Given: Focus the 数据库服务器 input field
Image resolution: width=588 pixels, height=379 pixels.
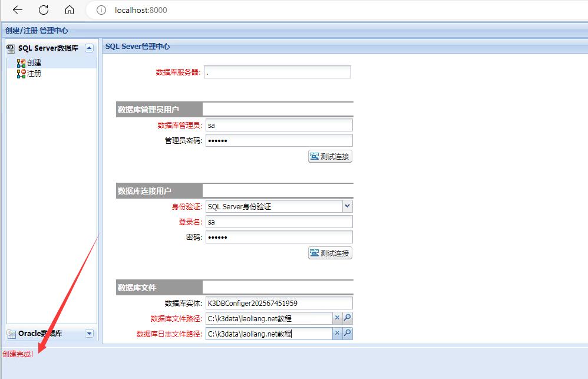Looking at the screenshot, I should coord(278,72).
